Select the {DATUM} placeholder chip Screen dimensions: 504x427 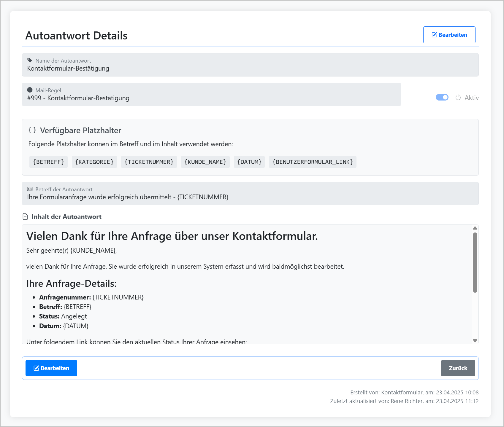pyautogui.click(x=249, y=162)
